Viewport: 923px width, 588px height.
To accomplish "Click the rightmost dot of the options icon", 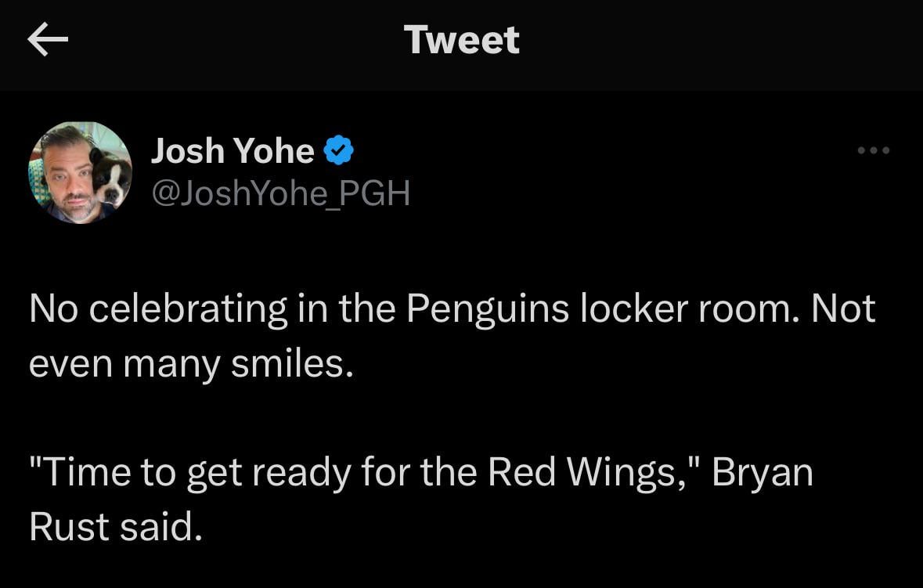I will point(888,150).
